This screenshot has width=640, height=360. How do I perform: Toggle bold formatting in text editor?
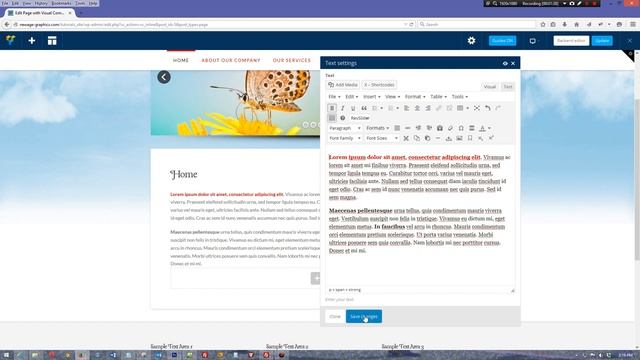point(332,108)
